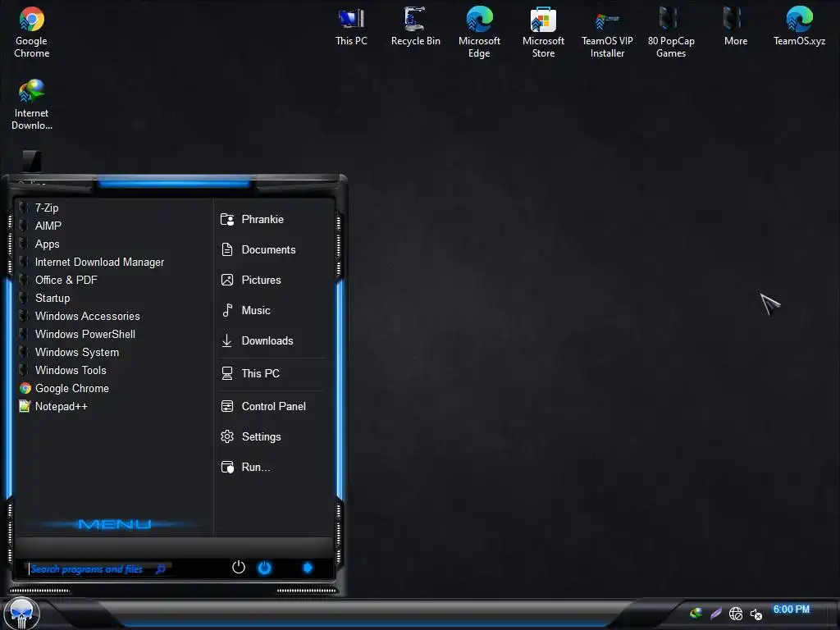
Task: Focus the Search programs and files field
Action: click(x=99, y=569)
